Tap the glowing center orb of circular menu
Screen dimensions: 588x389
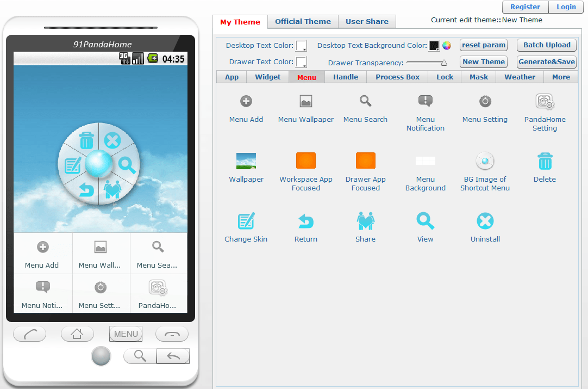pos(98,163)
